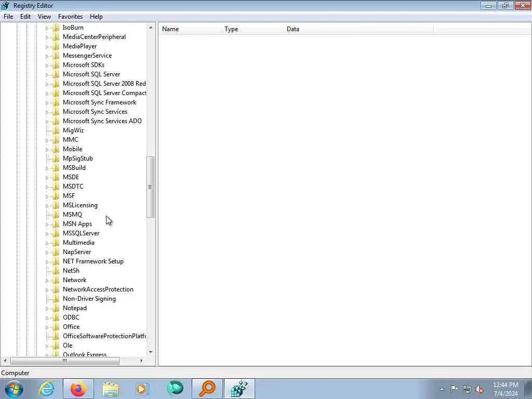Select the Microsoft SQL Server 2008 Red key
Image resolution: width=532 pixels, height=399 pixels.
click(x=104, y=84)
